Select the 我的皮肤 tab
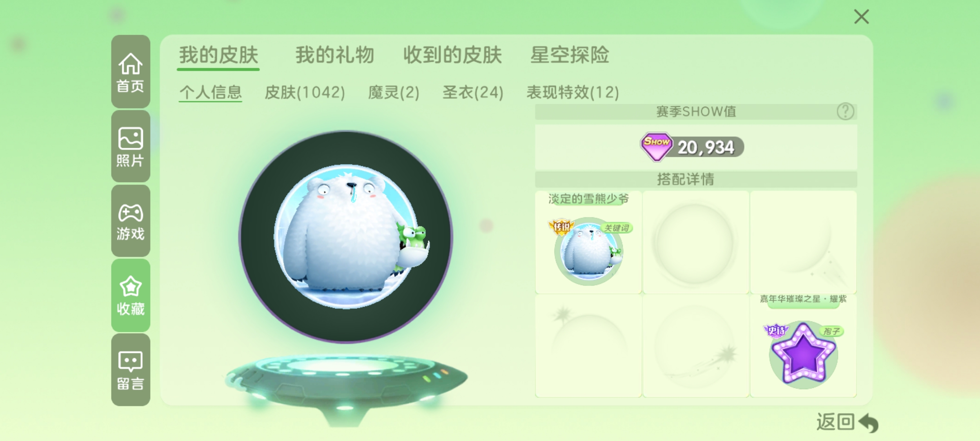 click(218, 55)
